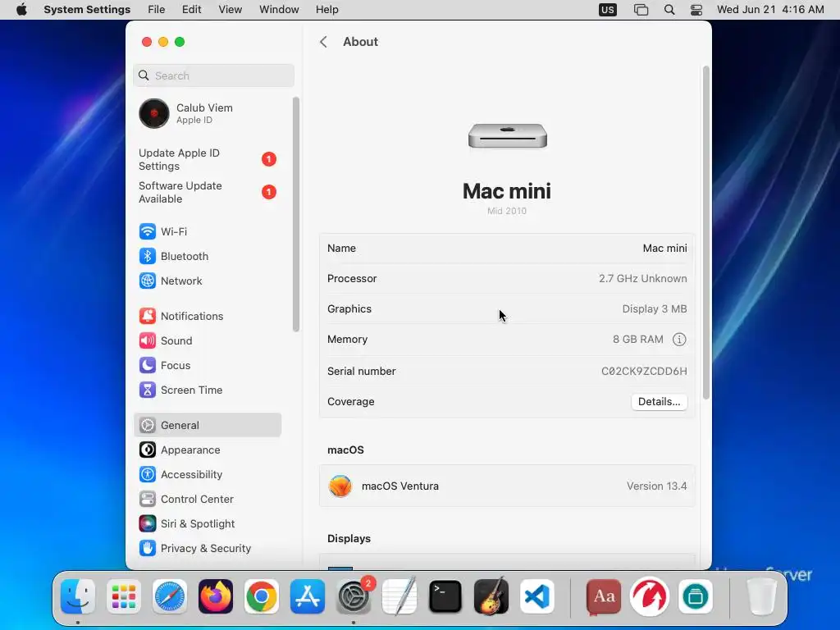This screenshot has height=630, width=840.
Task: Launch the red arrow app in Dock
Action: click(650, 596)
